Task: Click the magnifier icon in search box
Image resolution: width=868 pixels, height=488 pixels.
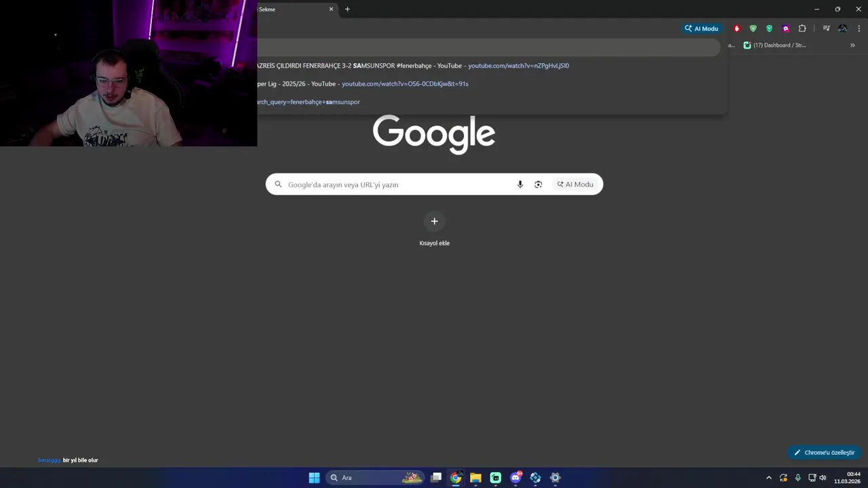Action: click(278, 184)
